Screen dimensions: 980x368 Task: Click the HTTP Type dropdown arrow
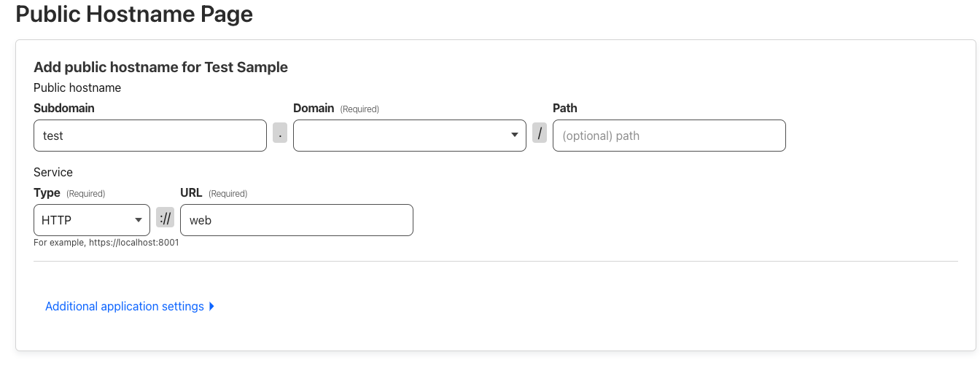(x=139, y=220)
